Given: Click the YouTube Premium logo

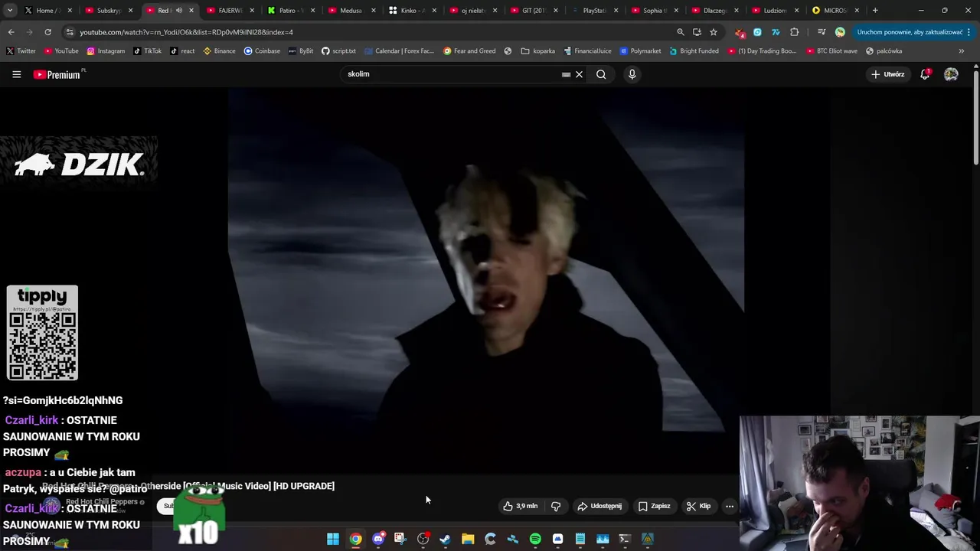Looking at the screenshot, I should click(58, 74).
